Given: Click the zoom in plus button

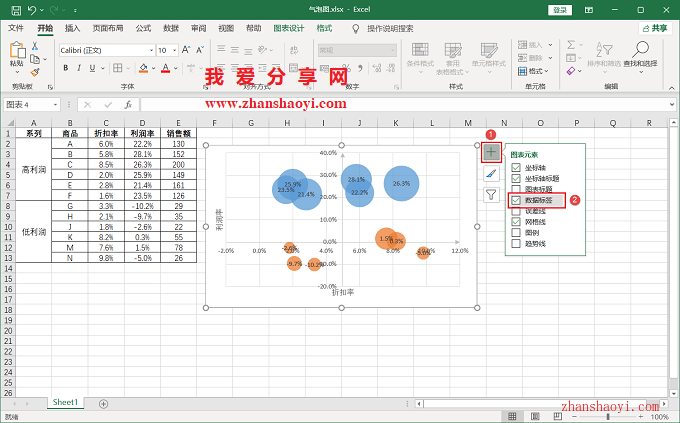Looking at the screenshot, I should point(641,416).
